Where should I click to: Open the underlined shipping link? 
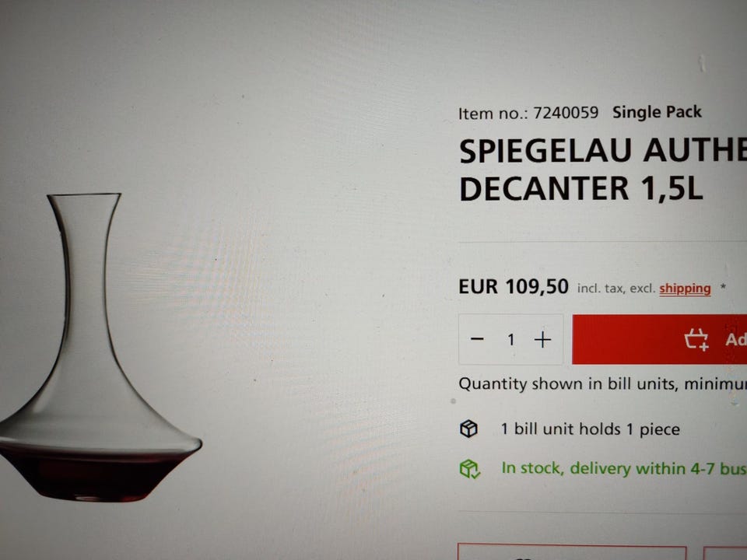tap(685, 289)
